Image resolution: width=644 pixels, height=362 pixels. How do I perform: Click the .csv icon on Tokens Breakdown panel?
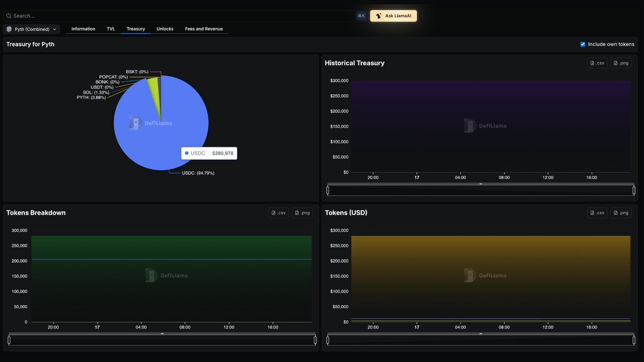[279, 212]
